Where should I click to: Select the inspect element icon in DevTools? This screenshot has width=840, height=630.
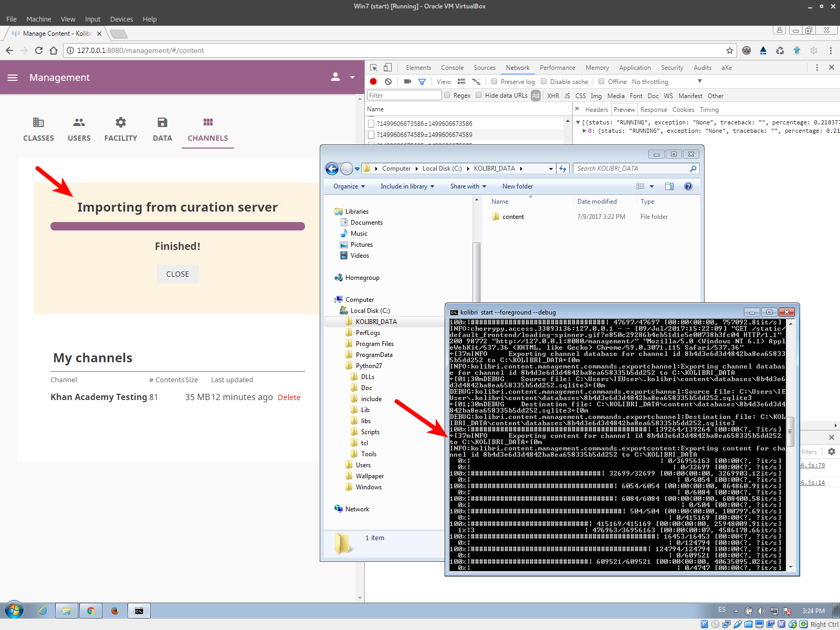tap(373, 67)
